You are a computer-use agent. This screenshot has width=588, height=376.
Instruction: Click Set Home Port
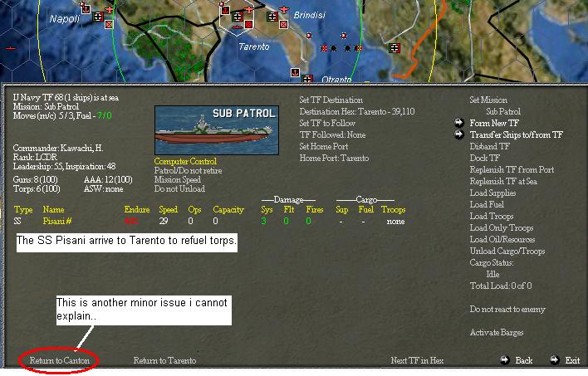324,146
